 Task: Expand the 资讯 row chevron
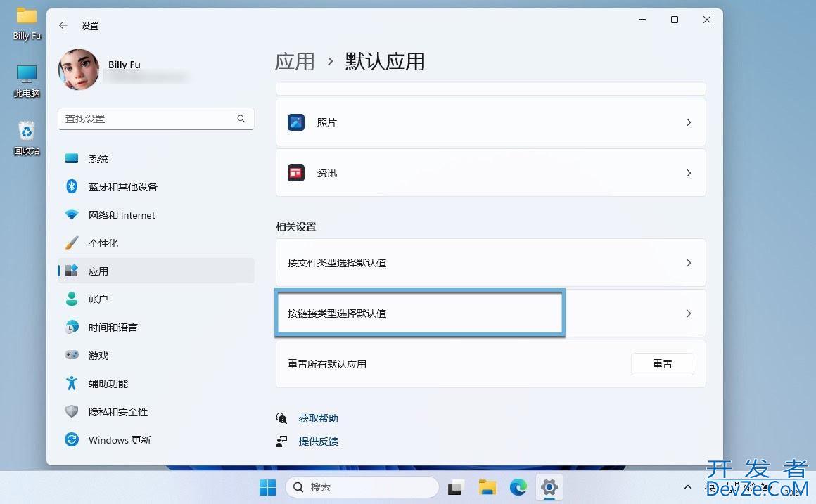689,173
